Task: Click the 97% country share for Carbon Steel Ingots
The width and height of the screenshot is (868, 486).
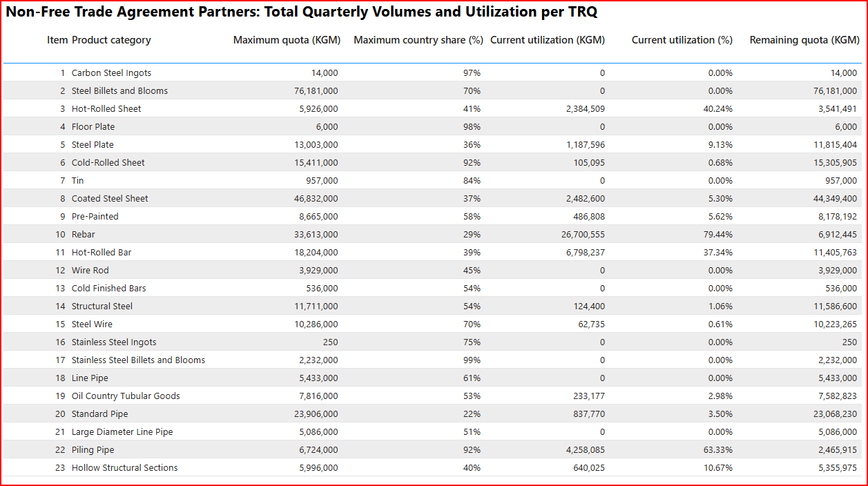Action: click(473, 72)
